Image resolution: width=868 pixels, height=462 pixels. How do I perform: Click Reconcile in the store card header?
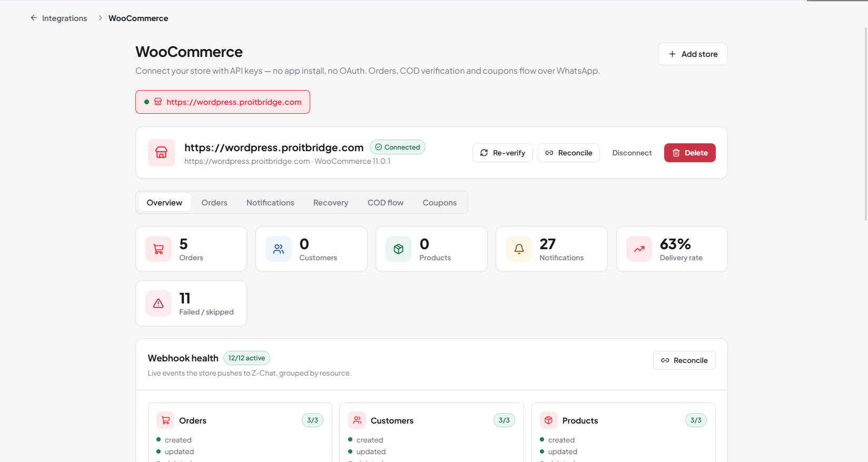click(x=569, y=153)
